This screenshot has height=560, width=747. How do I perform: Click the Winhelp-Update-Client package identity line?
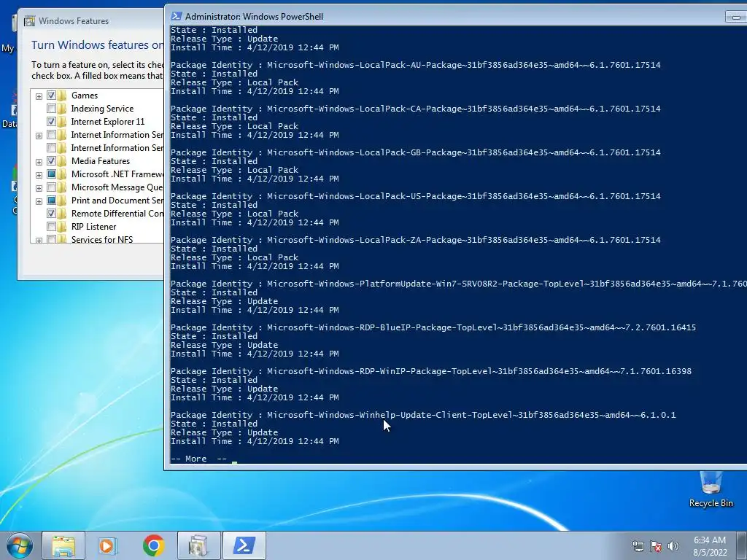pos(423,415)
